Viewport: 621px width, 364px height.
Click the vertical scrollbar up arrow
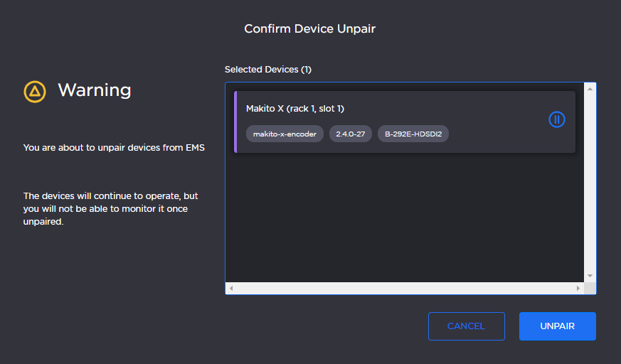point(590,89)
